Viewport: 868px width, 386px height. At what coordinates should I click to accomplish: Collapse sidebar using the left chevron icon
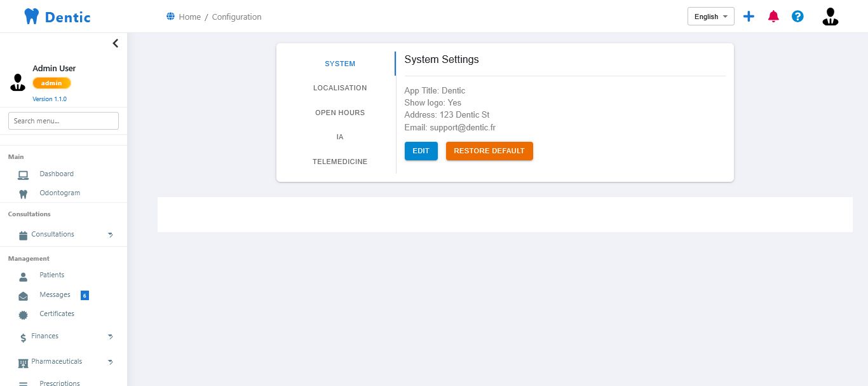point(115,43)
